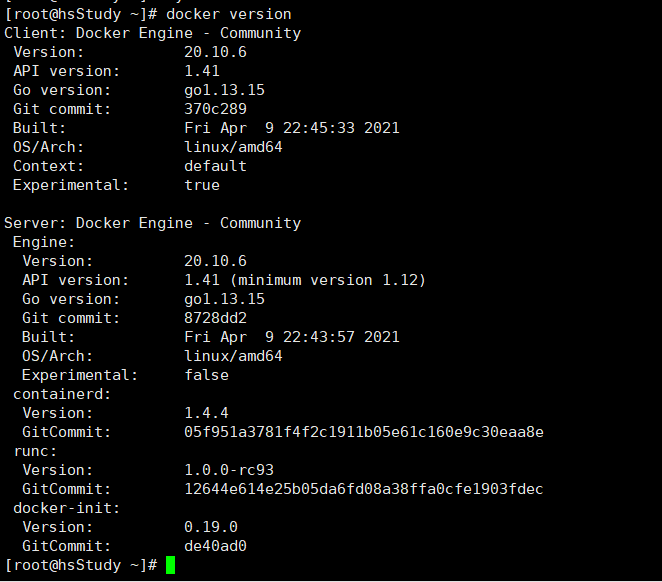The image size is (662, 582).
Task: Click the runc GitCommit hash value
Action: coord(363,489)
